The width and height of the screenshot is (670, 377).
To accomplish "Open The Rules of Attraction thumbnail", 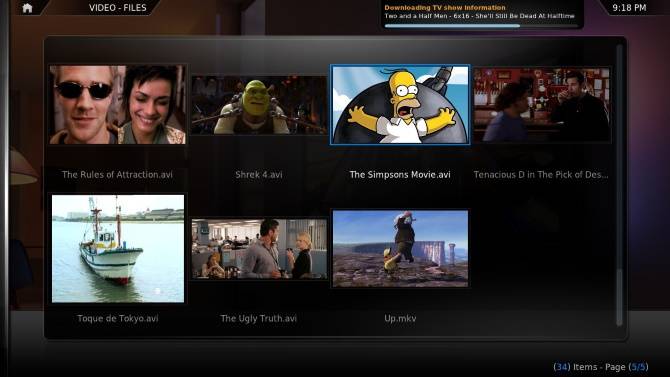I will click(118, 105).
